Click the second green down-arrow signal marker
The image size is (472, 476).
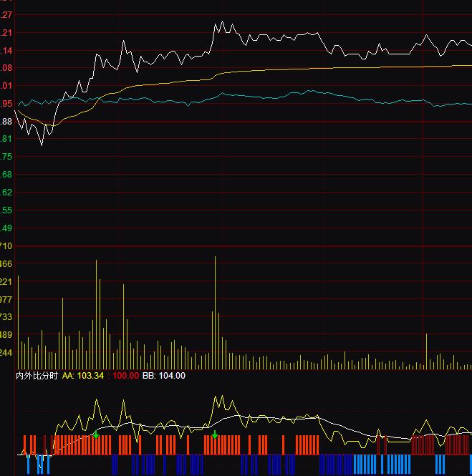[x=214, y=434]
